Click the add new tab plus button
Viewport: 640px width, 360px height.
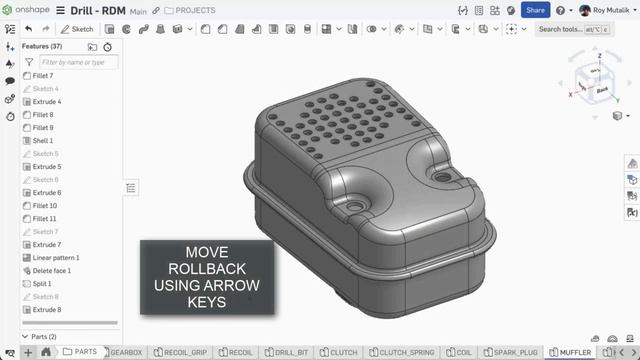click(28, 352)
